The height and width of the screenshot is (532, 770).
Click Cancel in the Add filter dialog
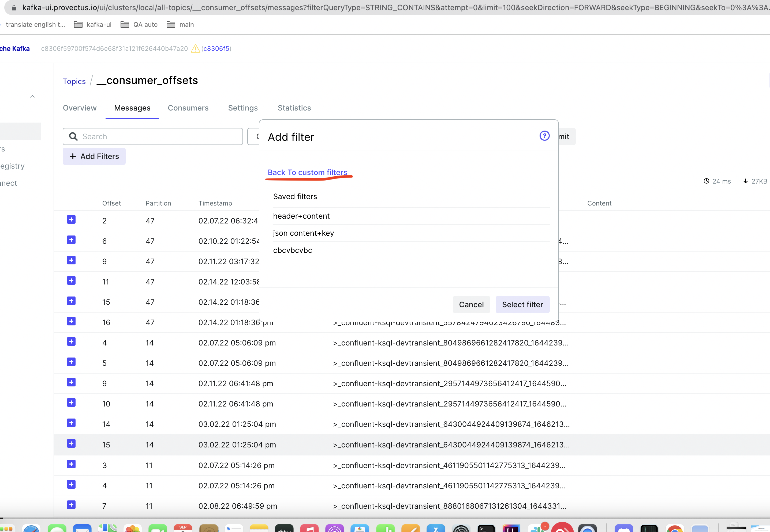click(x=471, y=304)
